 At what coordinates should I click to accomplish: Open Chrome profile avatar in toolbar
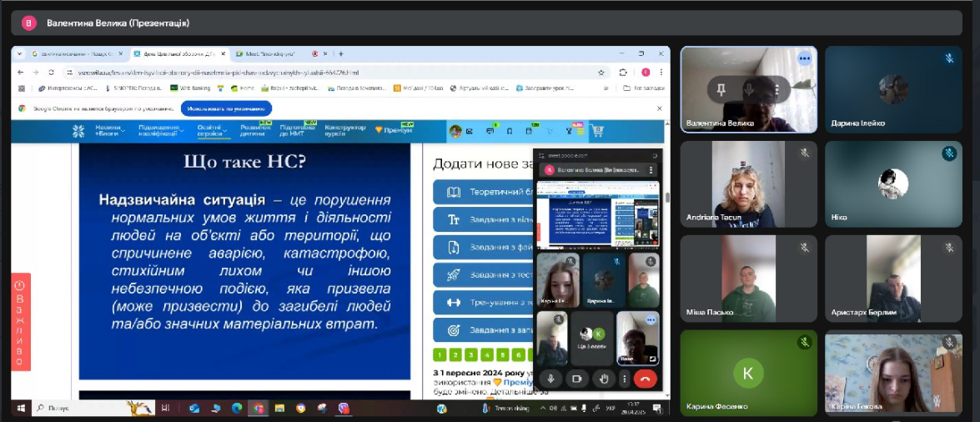pos(646,72)
